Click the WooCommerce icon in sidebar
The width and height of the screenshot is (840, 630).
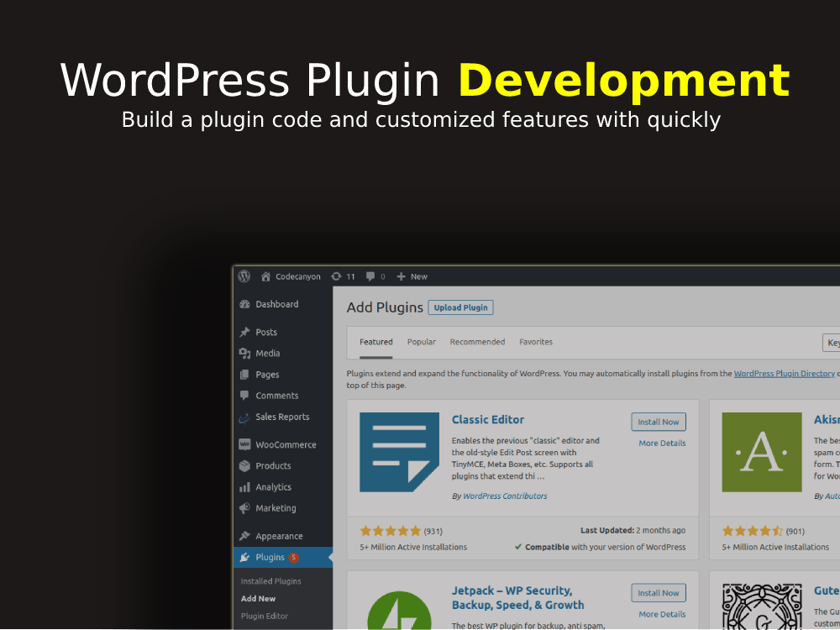click(x=244, y=444)
